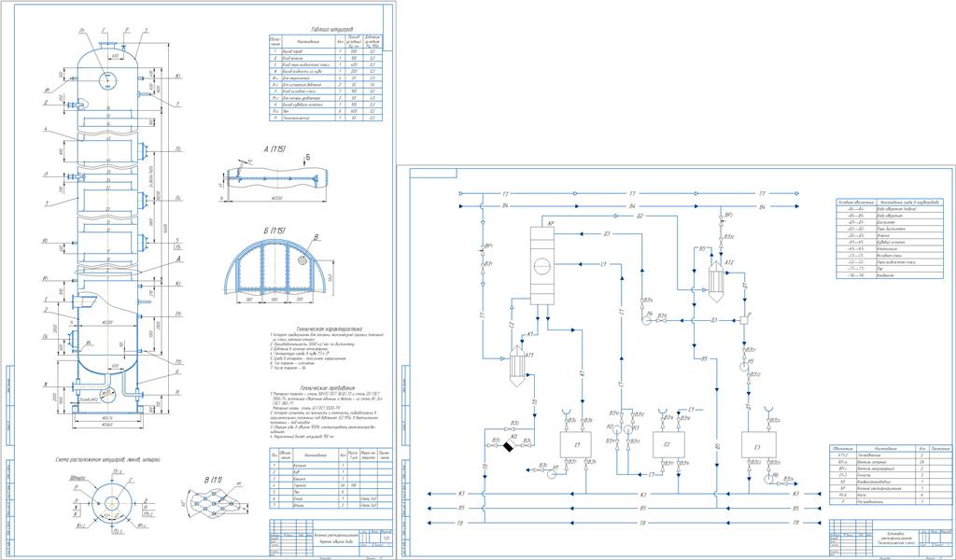The height and width of the screenshot is (560, 956).
Task: Select the AT1 heat exchanger symbol
Action: click(x=517, y=364)
